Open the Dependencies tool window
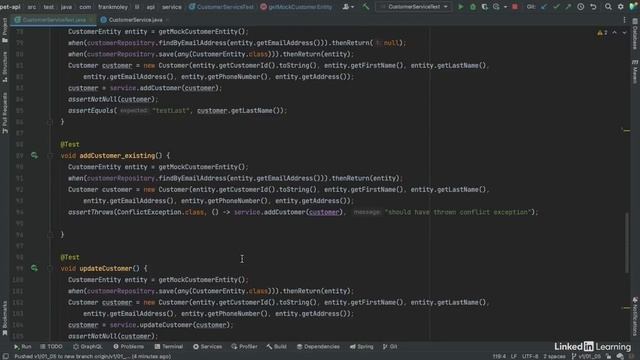 pos(318,347)
